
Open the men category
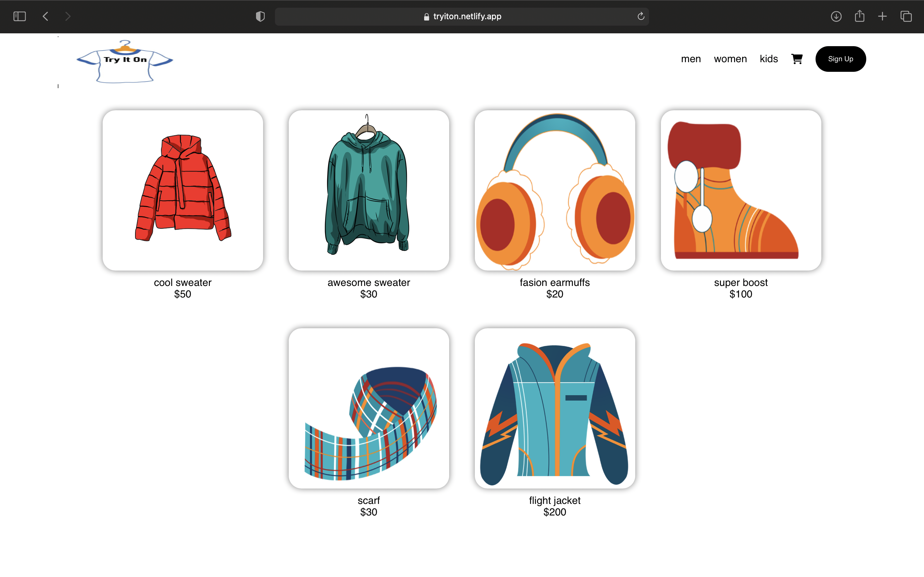tap(691, 59)
